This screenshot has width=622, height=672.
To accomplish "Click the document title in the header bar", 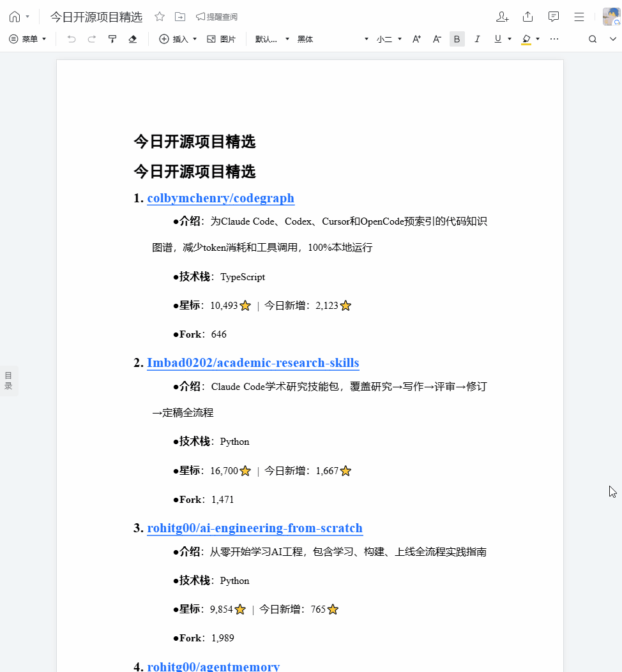I will (x=96, y=17).
